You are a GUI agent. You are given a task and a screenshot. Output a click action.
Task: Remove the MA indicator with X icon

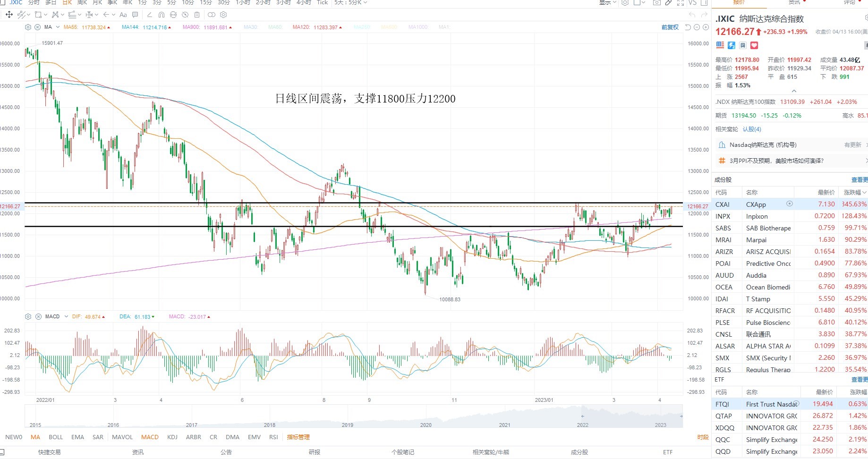click(37, 27)
